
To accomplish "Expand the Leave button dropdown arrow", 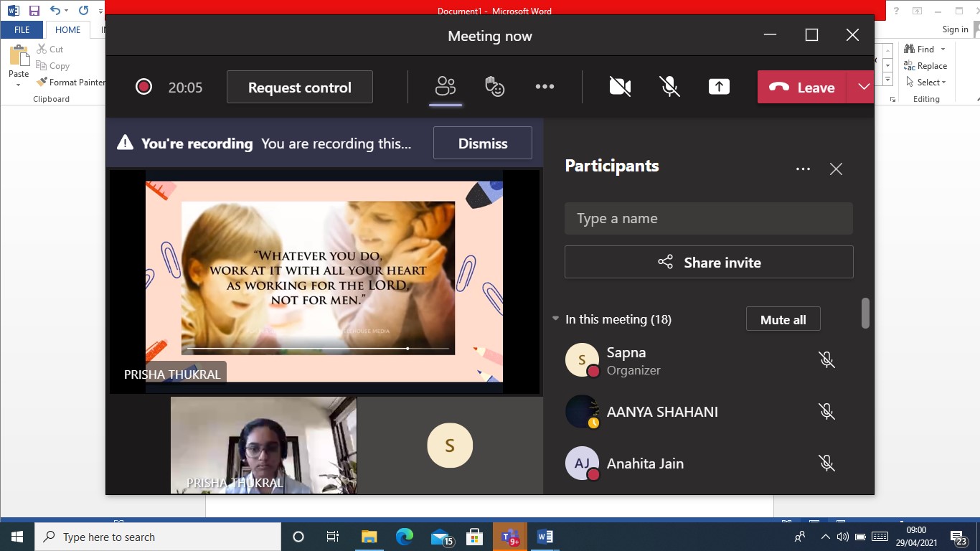I will tap(863, 87).
